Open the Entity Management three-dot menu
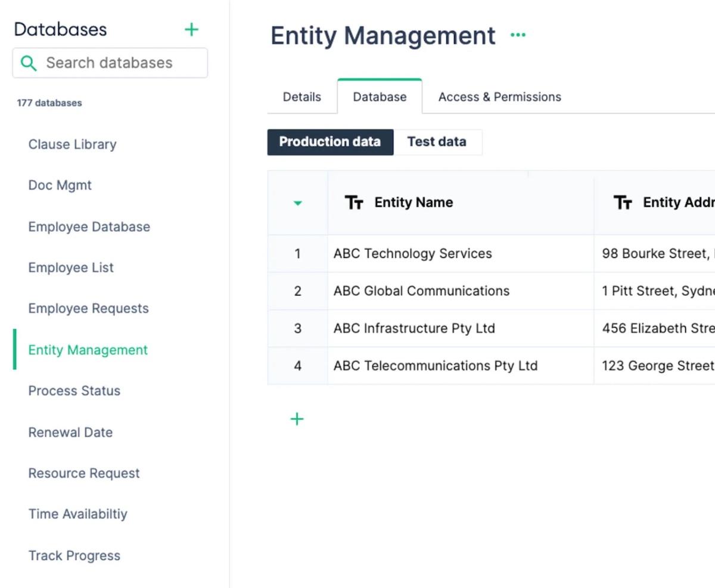The width and height of the screenshot is (715, 588). coord(518,35)
